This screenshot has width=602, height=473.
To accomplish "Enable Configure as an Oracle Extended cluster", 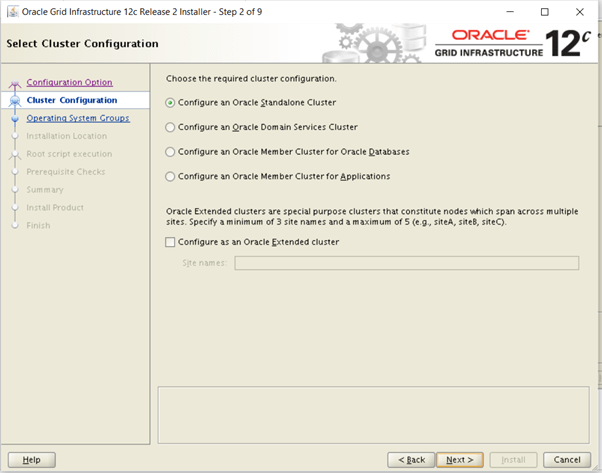I will 170,242.
